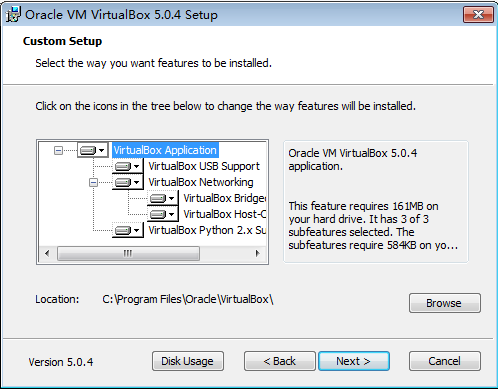Open VirtualBox Networking feature drive icon
The height and width of the screenshot is (389, 498).
pos(128,182)
